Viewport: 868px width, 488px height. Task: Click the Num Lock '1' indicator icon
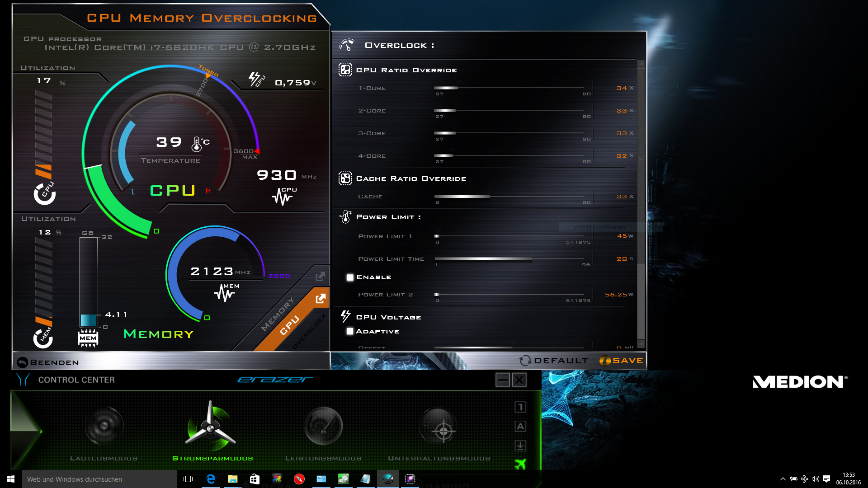(x=520, y=407)
